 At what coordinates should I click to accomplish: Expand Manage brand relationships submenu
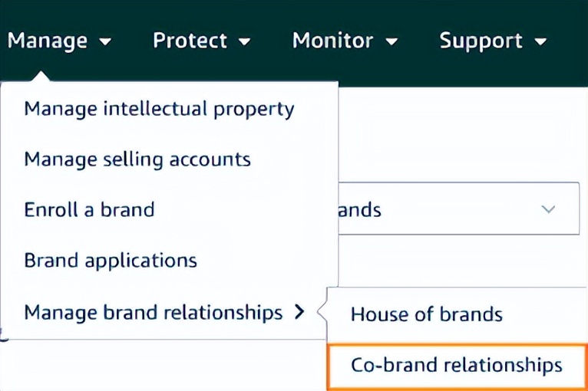[x=154, y=313]
